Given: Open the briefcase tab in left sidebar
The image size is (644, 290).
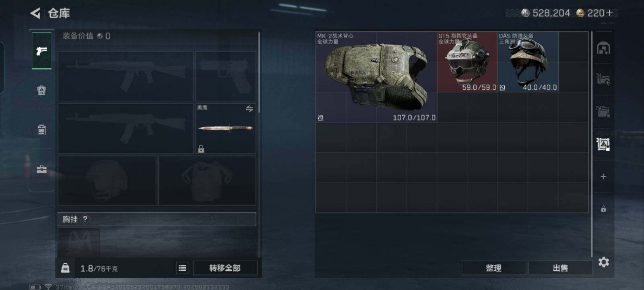Looking at the screenshot, I should pyautogui.click(x=41, y=169).
